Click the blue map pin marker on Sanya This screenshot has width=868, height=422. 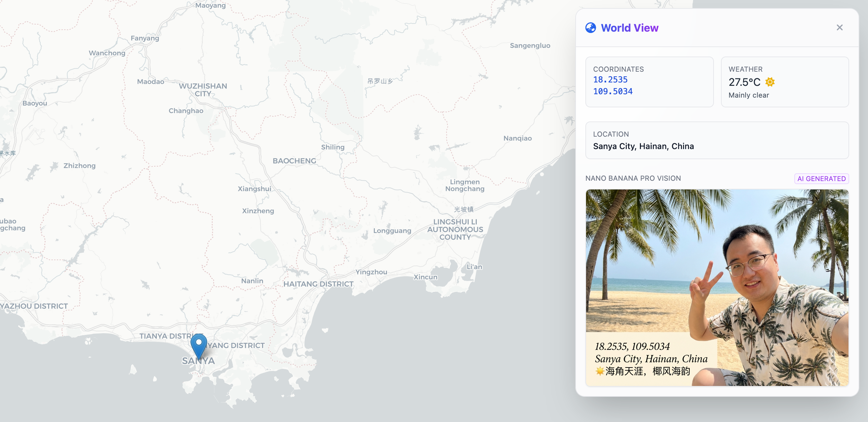pos(199,345)
